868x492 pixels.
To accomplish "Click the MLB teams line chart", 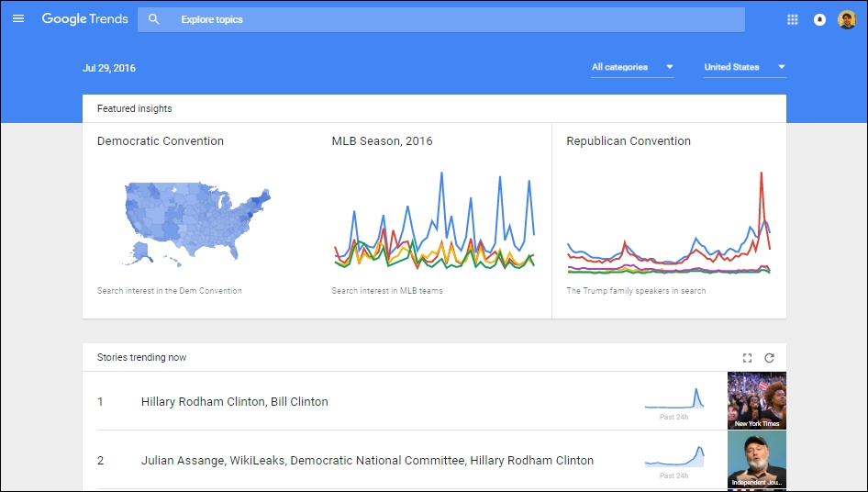I will [434, 220].
